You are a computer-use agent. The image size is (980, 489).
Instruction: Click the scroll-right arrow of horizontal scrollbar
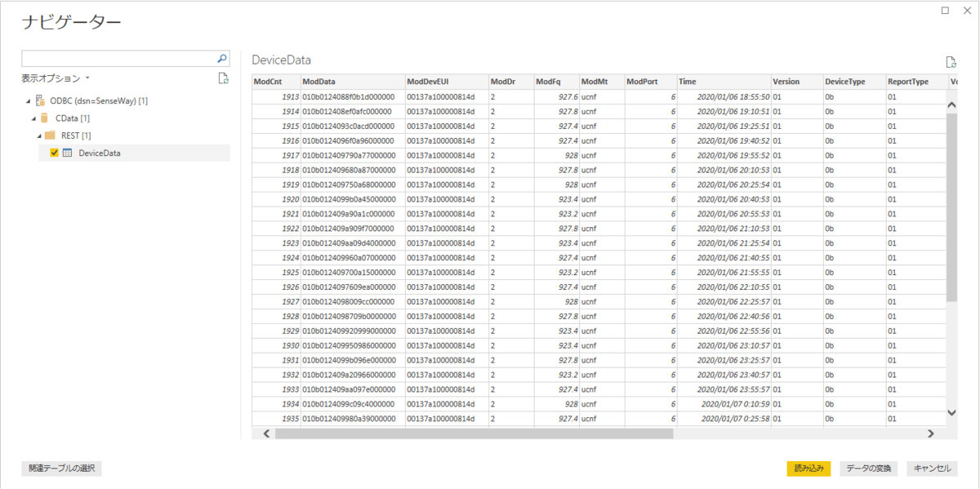(x=930, y=433)
